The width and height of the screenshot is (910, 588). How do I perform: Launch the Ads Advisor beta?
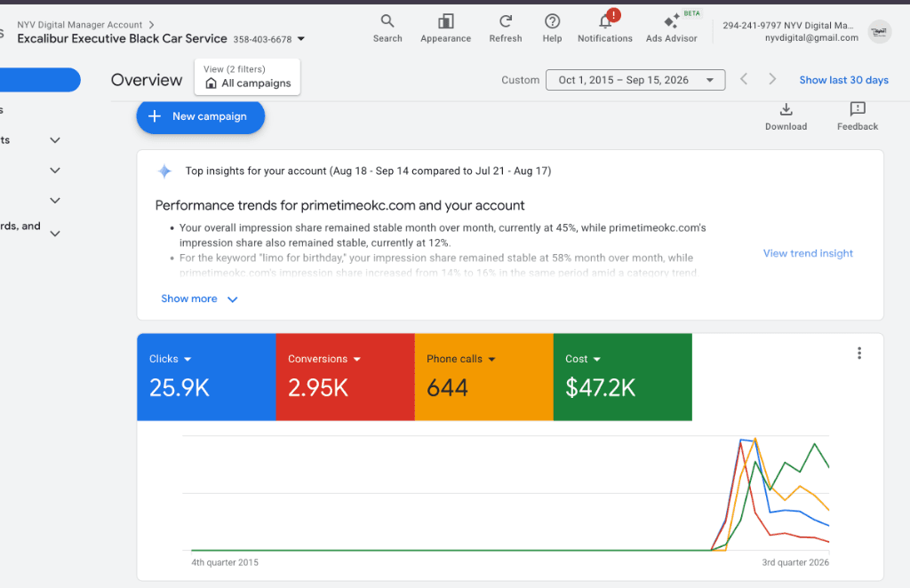[x=672, y=28]
